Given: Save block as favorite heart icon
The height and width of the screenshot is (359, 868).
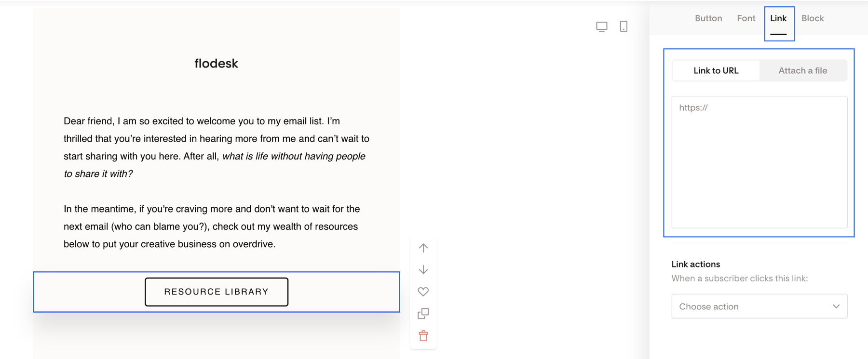Looking at the screenshot, I should (423, 292).
